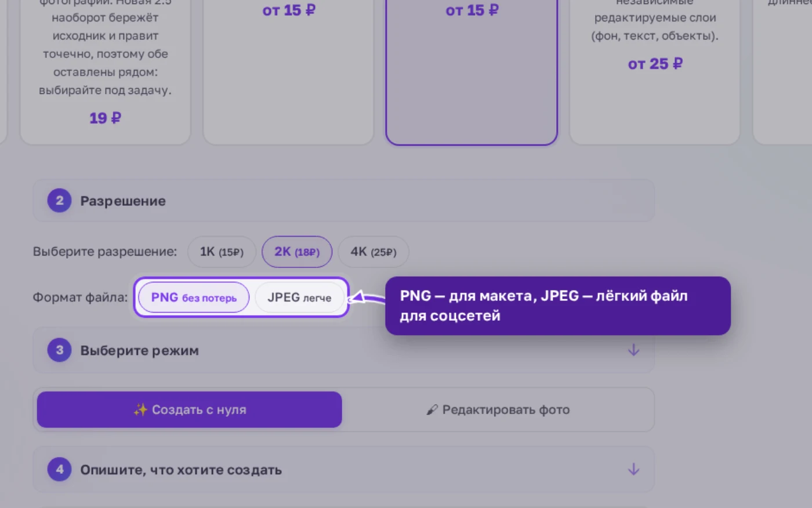This screenshot has width=812, height=508.
Task: Pick the PNG без потерь file format
Action: [x=194, y=297]
